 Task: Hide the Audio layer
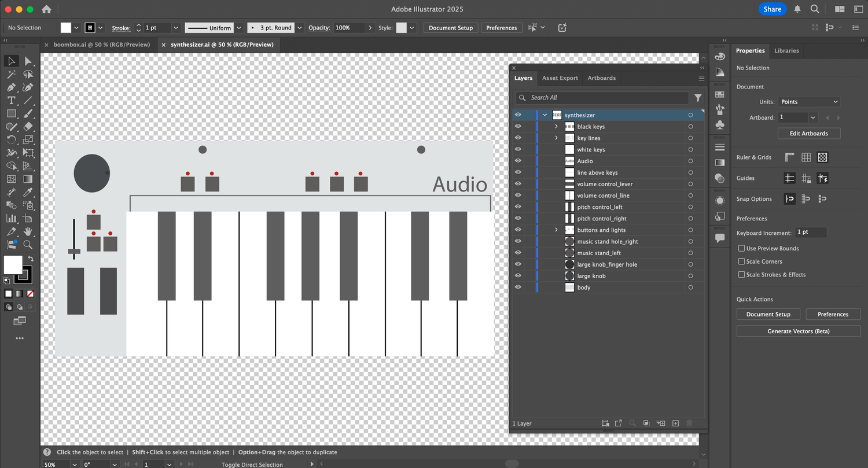coord(518,161)
